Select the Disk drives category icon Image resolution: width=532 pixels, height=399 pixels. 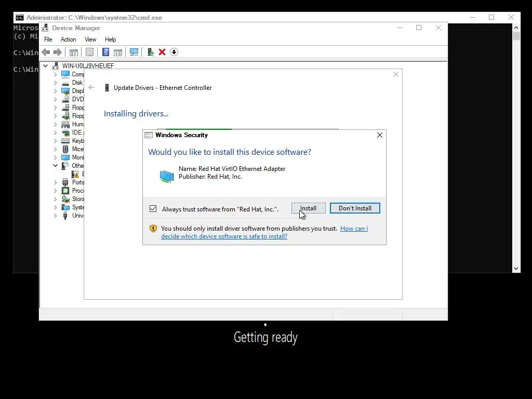[65, 83]
